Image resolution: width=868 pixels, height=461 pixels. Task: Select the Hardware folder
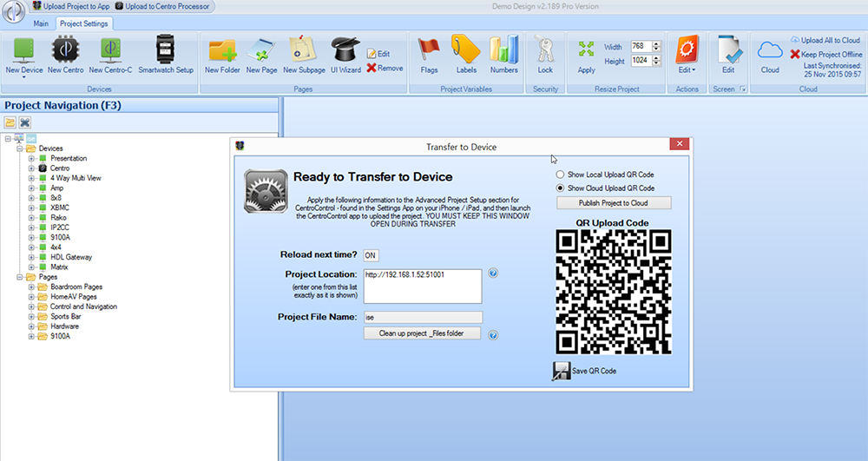[64, 326]
